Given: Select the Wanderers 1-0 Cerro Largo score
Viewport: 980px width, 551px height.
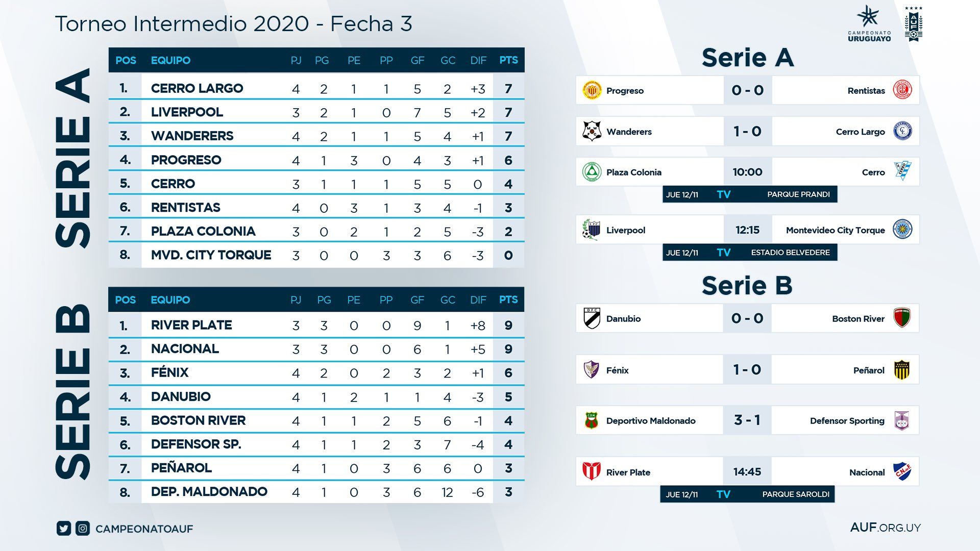Looking at the screenshot, I should tap(747, 131).
